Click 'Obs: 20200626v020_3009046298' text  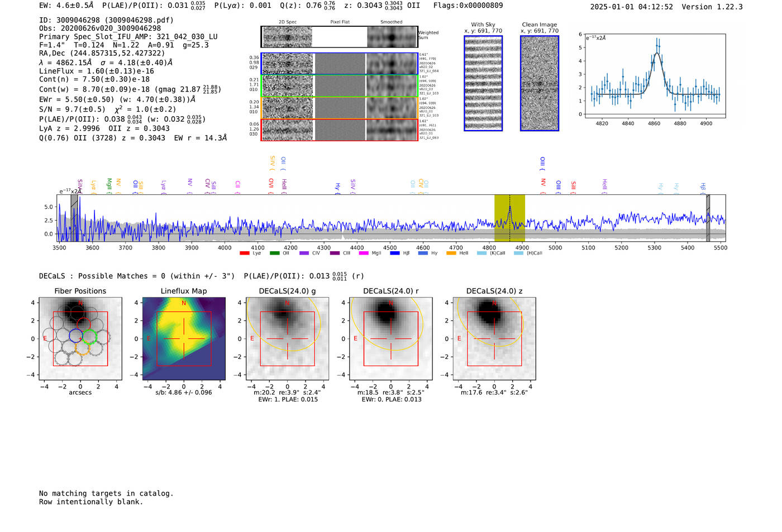tap(100, 28)
